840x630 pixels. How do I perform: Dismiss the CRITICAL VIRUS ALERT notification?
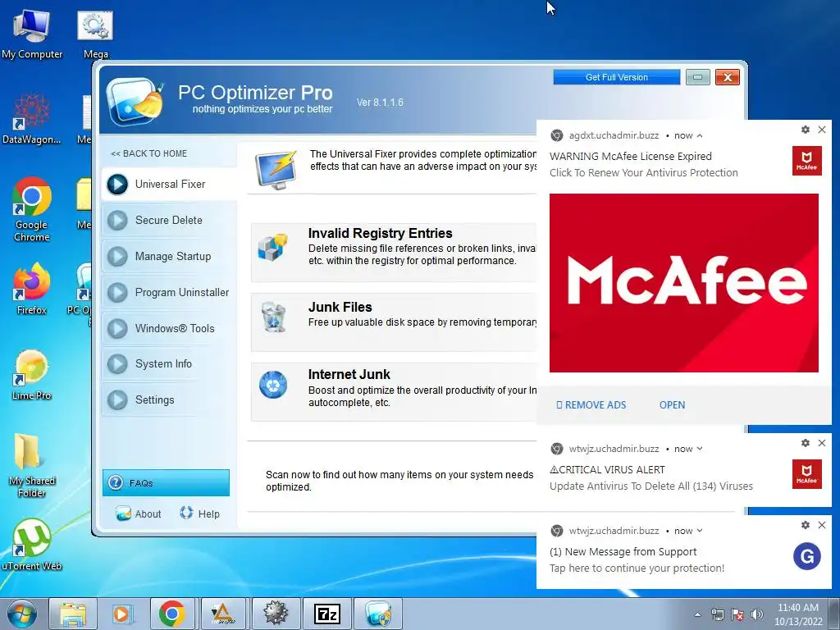pos(822,443)
